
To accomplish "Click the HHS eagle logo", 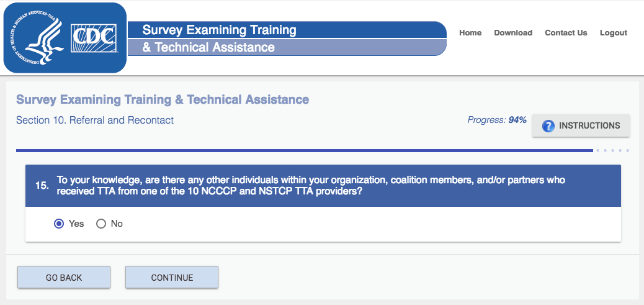I will pos(36,38).
